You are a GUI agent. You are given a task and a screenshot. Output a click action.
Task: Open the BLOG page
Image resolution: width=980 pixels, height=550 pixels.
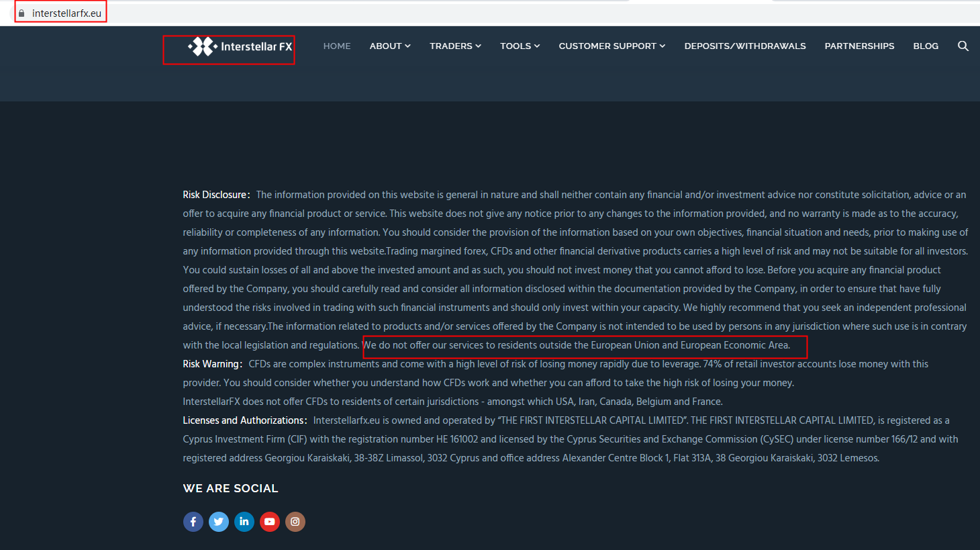pyautogui.click(x=926, y=46)
